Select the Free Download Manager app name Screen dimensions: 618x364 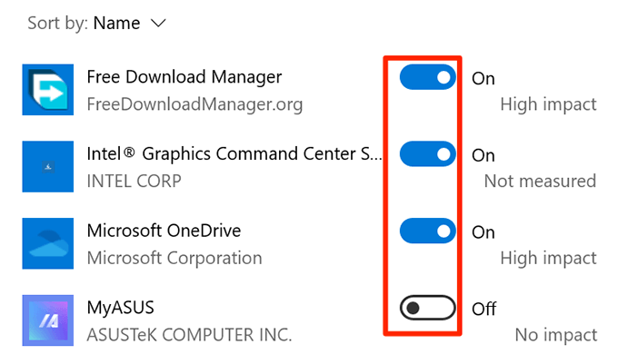tap(184, 77)
